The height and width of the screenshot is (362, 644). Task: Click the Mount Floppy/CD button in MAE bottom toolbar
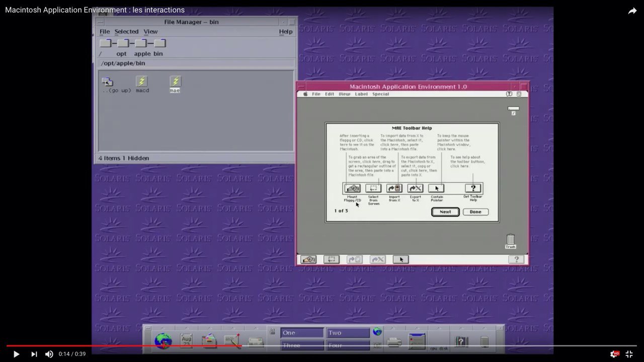(308, 259)
